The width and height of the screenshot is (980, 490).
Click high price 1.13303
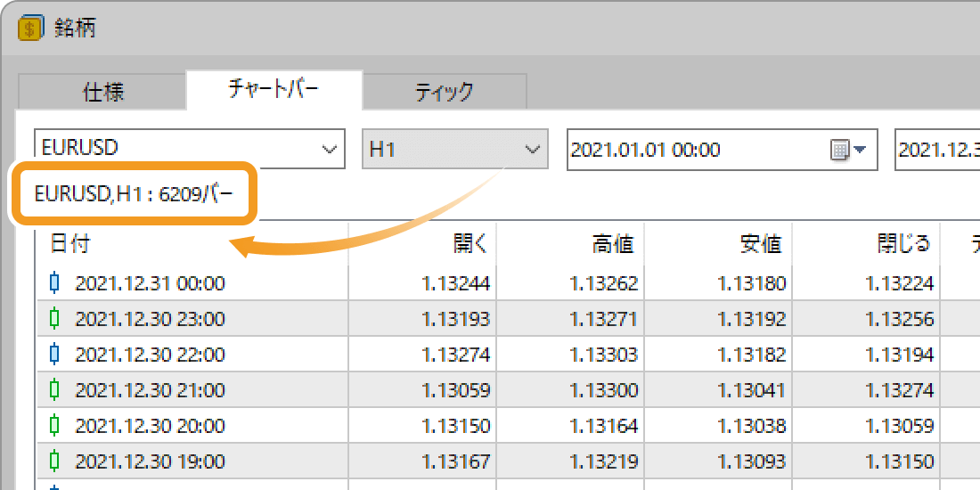[604, 355]
